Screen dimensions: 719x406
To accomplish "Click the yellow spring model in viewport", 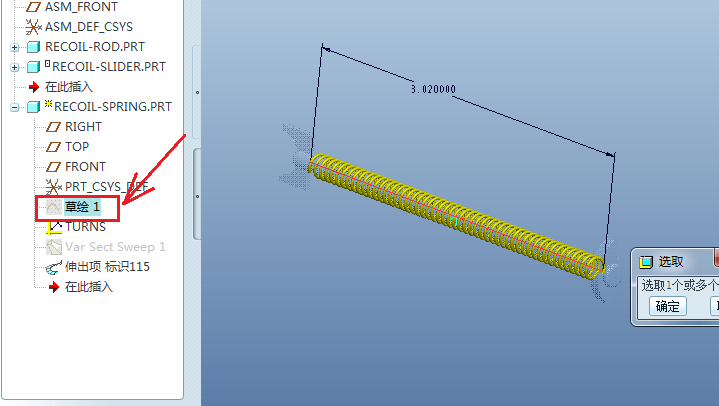I will 457,217.
